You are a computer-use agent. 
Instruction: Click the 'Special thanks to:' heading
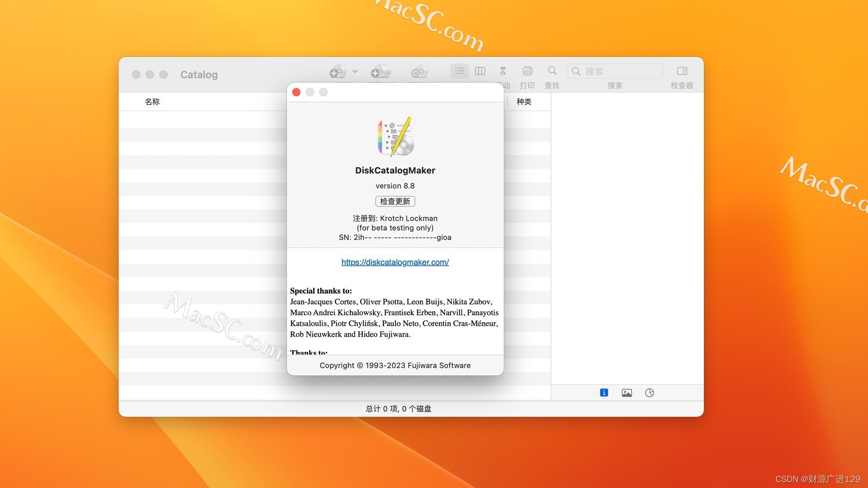tap(321, 291)
